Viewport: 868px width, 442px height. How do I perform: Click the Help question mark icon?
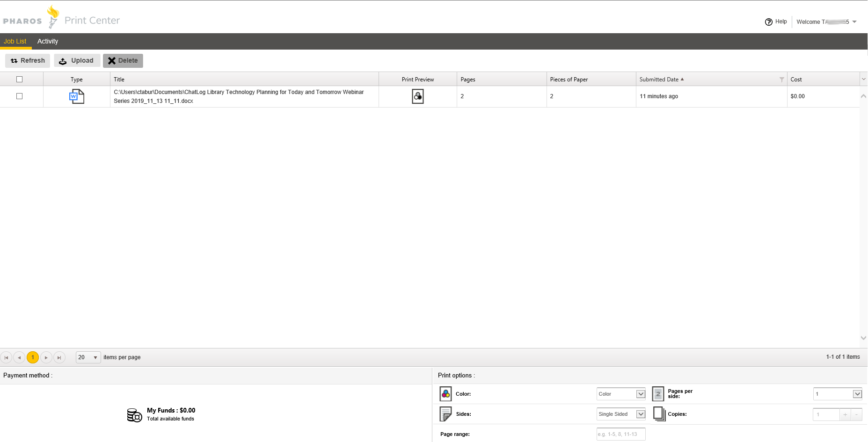pos(768,22)
